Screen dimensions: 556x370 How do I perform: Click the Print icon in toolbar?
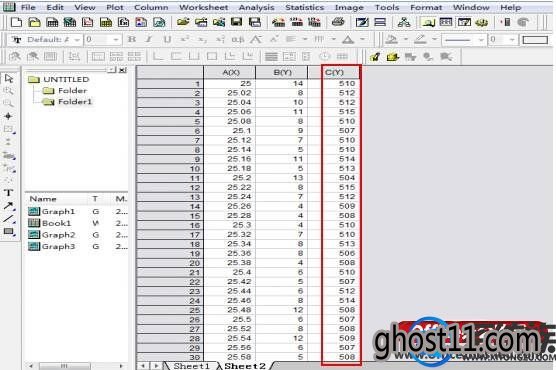click(x=338, y=22)
